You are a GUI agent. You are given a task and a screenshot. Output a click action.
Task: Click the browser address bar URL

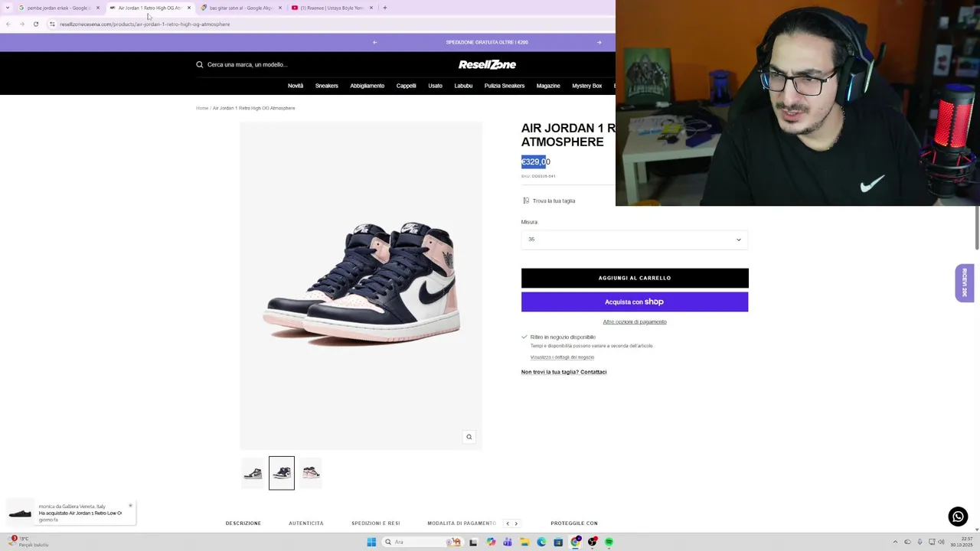[x=145, y=24]
